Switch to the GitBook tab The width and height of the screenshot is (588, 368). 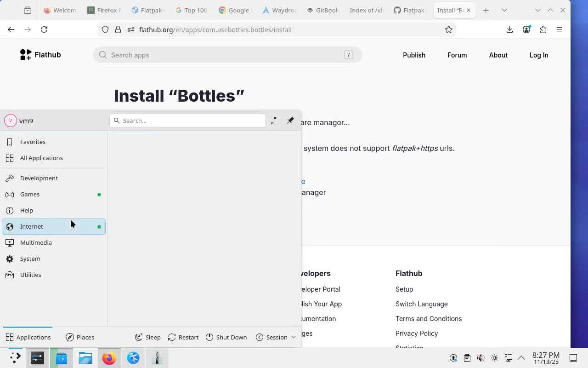[323, 10]
